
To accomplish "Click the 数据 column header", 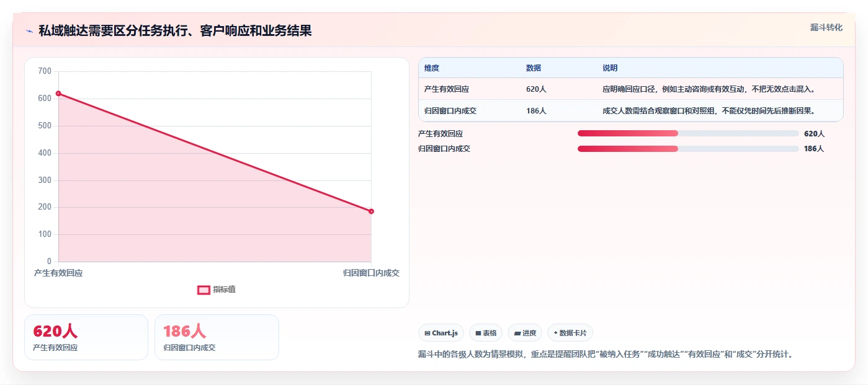I will pyautogui.click(x=534, y=68).
